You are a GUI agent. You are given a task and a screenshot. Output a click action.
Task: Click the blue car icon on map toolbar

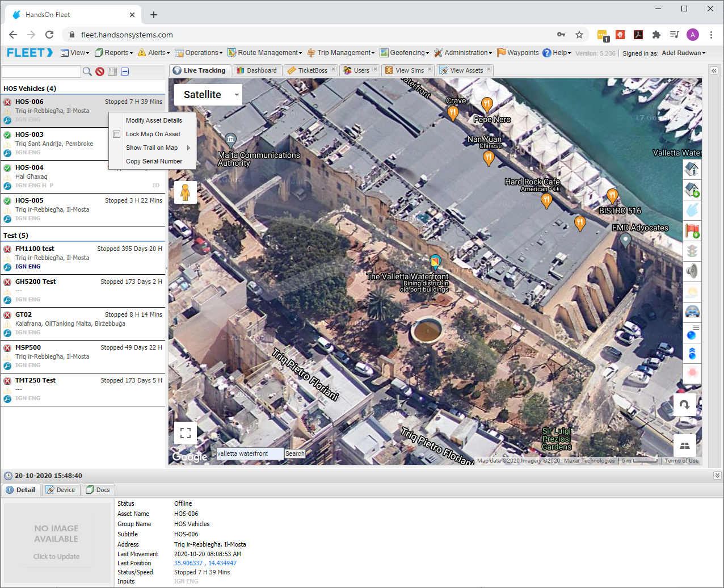pyautogui.click(x=692, y=312)
